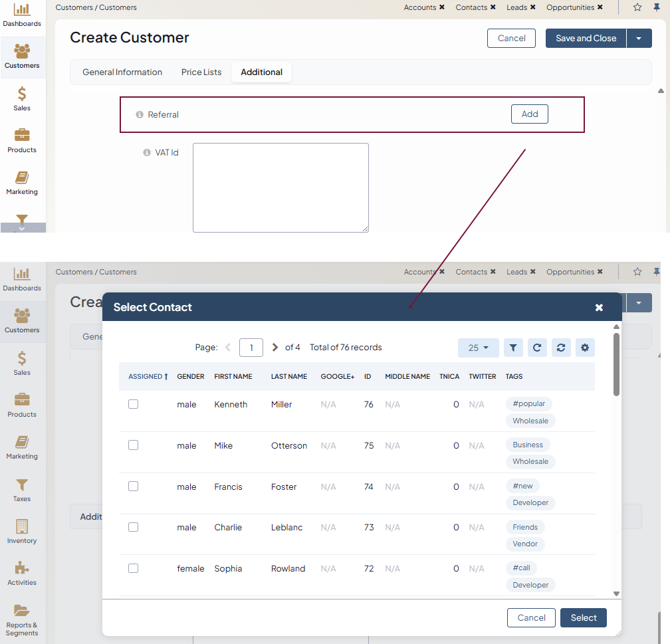
Task: Go to next page of contacts
Action: tap(275, 347)
